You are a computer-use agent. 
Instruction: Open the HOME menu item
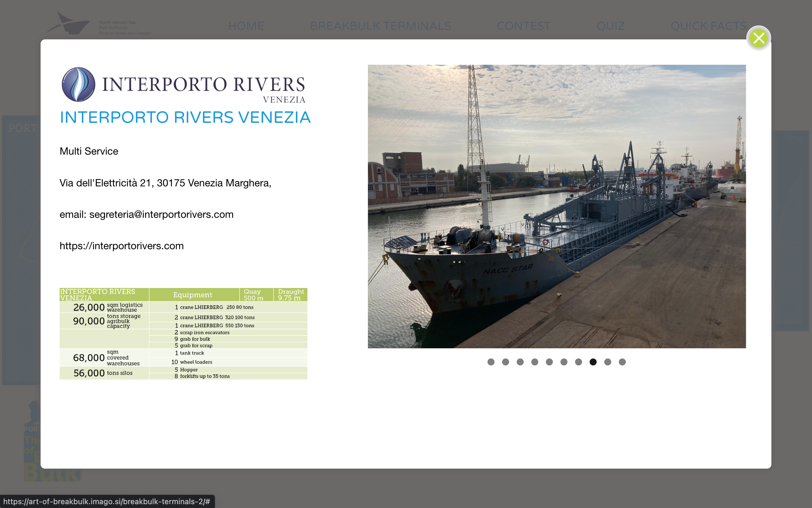coord(246,26)
